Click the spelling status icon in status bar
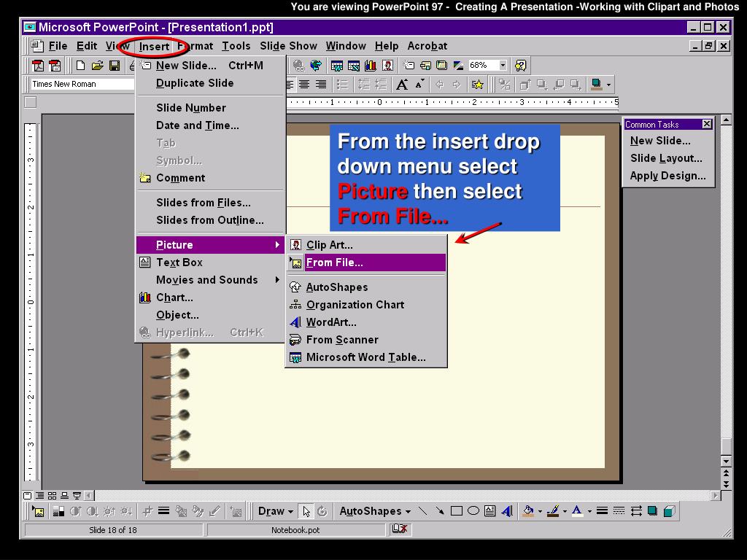The image size is (747, 560). point(399,529)
